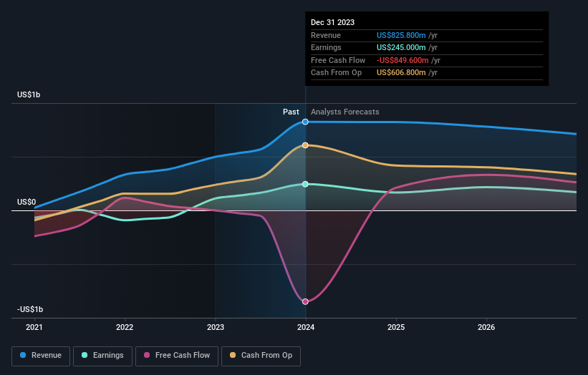Click the teal Earnings data point marker
This screenshot has height=375, width=588.
[305, 184]
